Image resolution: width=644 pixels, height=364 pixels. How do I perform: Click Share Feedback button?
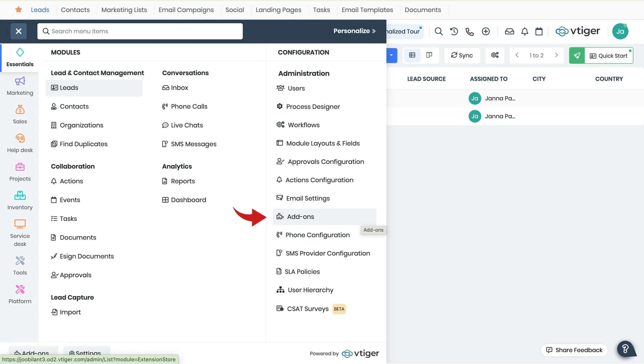pos(574,350)
